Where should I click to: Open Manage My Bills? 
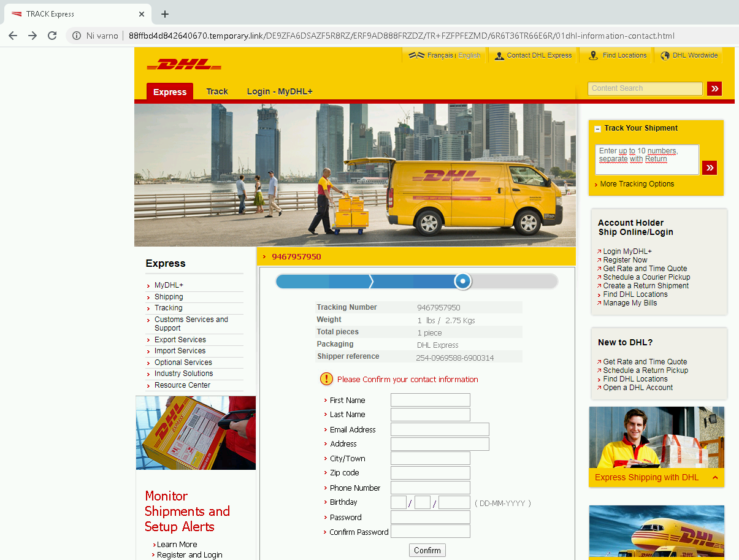click(x=630, y=303)
